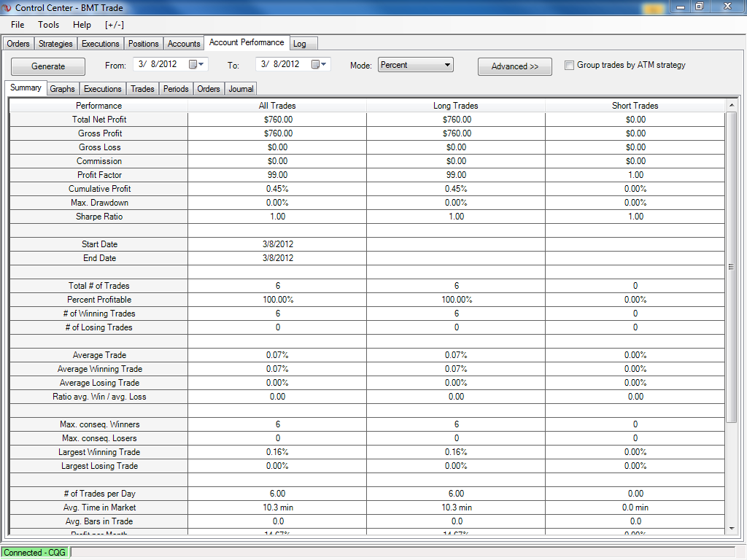Switch to the Strategies tab
Screen dimensions: 747x560
tap(55, 43)
